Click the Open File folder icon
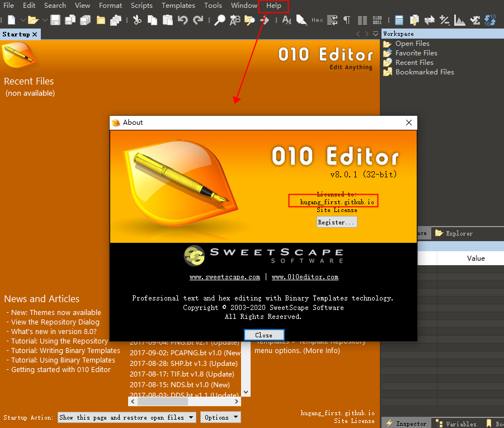Screen dimensions: 504x428 coord(33,20)
